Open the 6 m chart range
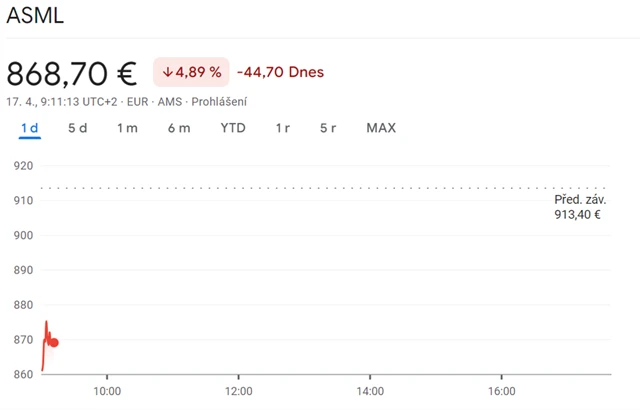This screenshot has height=410, width=640. click(179, 128)
